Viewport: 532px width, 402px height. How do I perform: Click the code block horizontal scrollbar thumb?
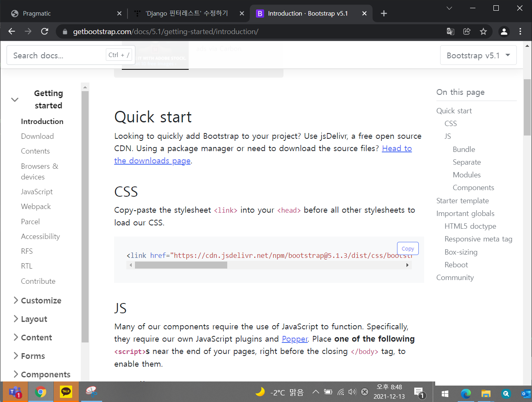(181, 265)
